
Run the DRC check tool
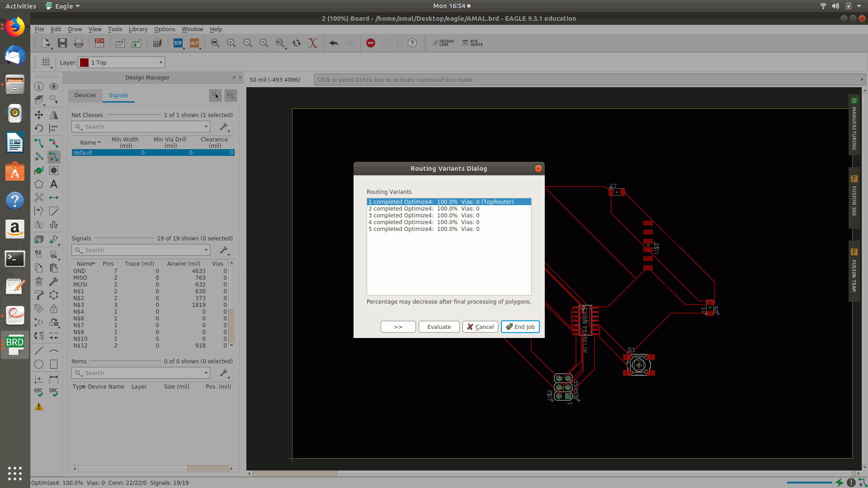click(x=54, y=392)
